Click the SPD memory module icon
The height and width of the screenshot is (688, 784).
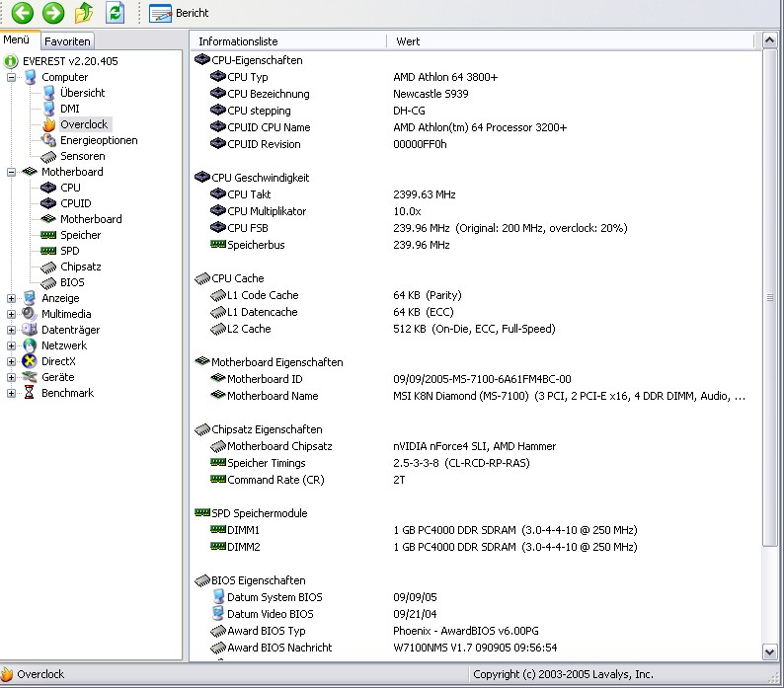[x=48, y=251]
